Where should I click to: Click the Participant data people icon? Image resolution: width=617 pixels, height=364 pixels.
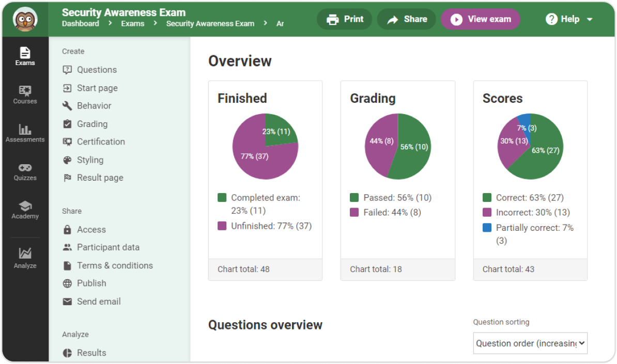67,247
